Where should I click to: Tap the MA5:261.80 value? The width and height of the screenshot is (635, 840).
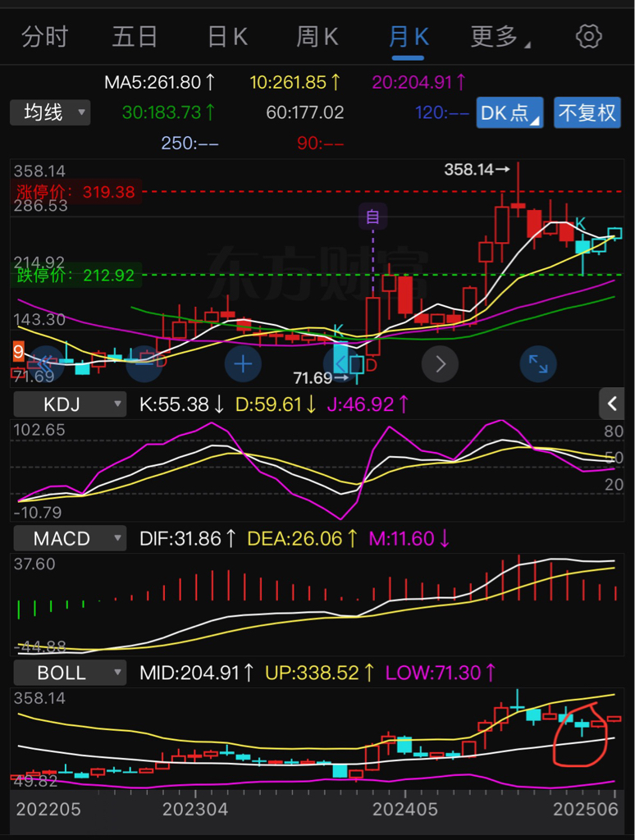pyautogui.click(x=159, y=82)
